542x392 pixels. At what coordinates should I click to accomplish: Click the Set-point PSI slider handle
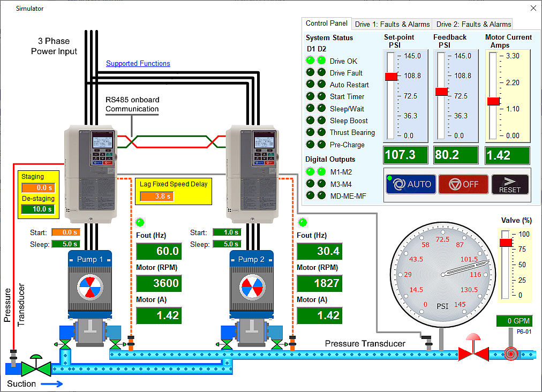coord(392,77)
